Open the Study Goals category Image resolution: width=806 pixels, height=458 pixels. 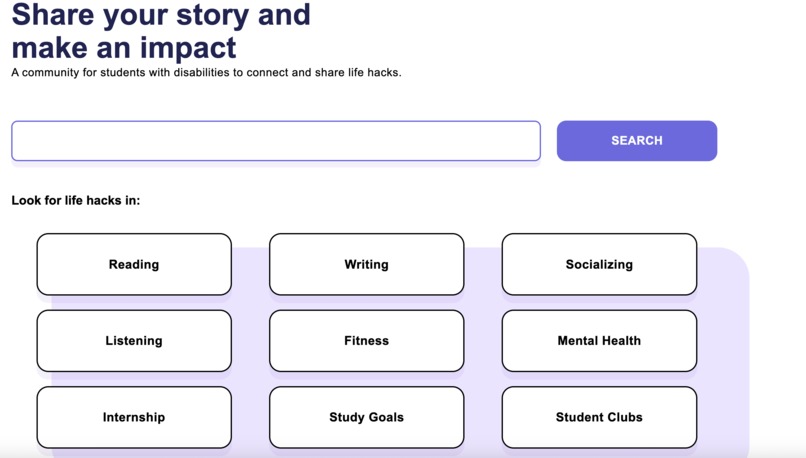click(367, 417)
